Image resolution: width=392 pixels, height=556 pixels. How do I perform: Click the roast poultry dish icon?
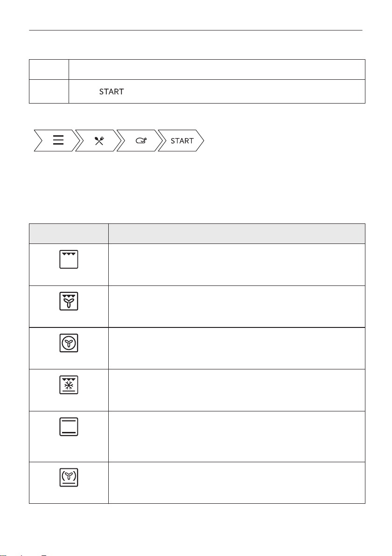tap(141, 141)
